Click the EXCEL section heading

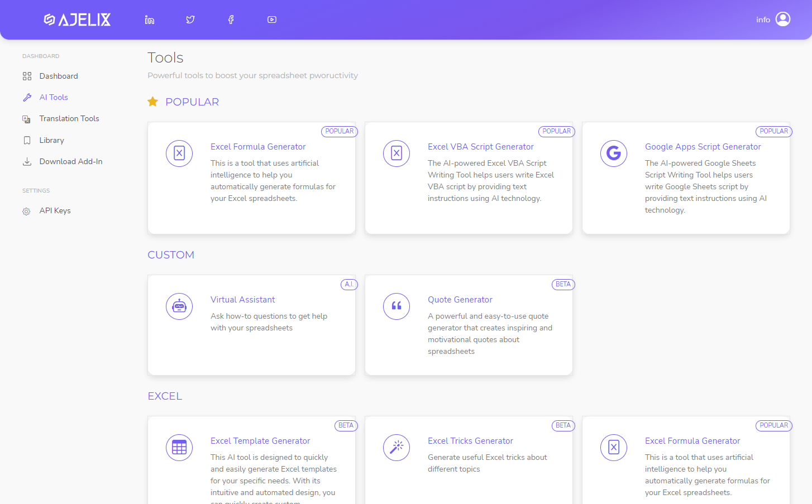165,396
